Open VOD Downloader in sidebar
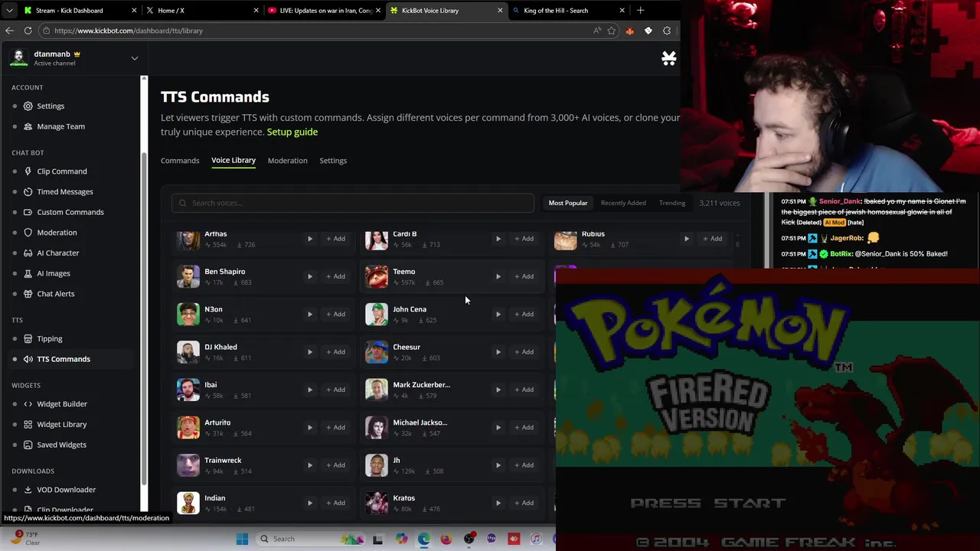Image resolution: width=980 pixels, height=551 pixels. click(x=67, y=490)
